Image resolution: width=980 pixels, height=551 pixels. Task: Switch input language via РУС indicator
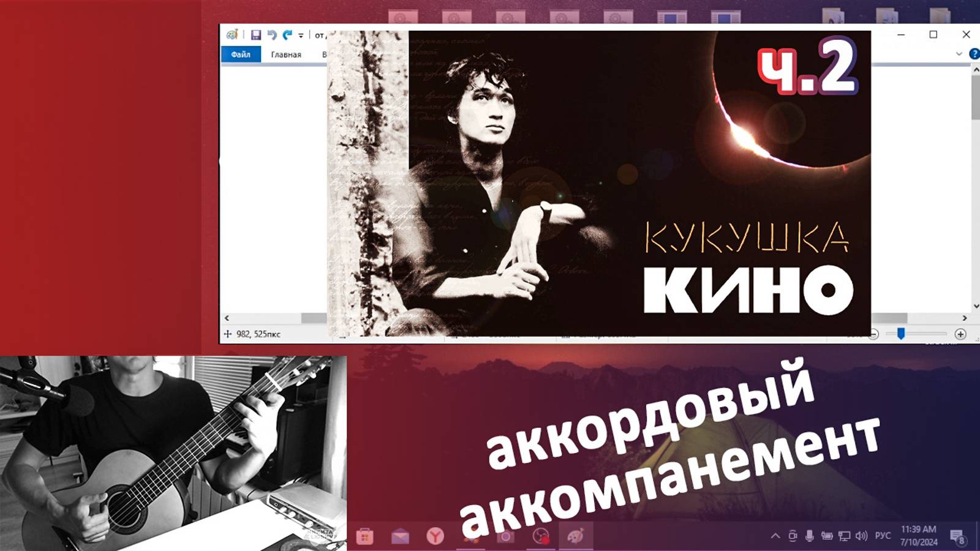tap(883, 536)
